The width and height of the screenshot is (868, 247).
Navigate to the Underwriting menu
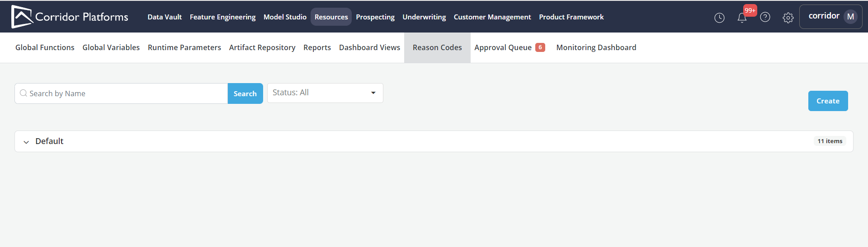tap(424, 17)
